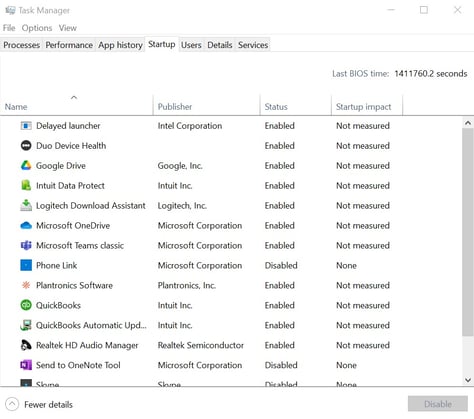Select Logitech Download Assistant entry
474x419 pixels.
(x=91, y=206)
